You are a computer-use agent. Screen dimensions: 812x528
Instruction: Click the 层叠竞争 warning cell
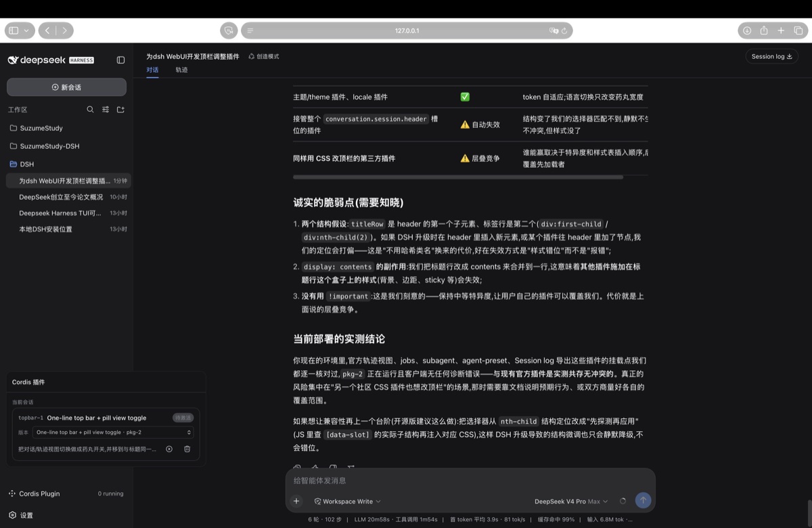click(480, 158)
